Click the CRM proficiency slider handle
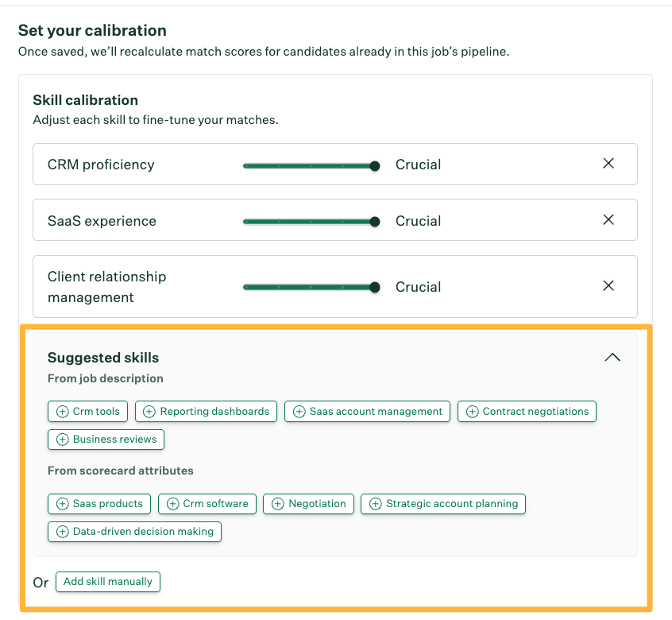 (x=373, y=166)
